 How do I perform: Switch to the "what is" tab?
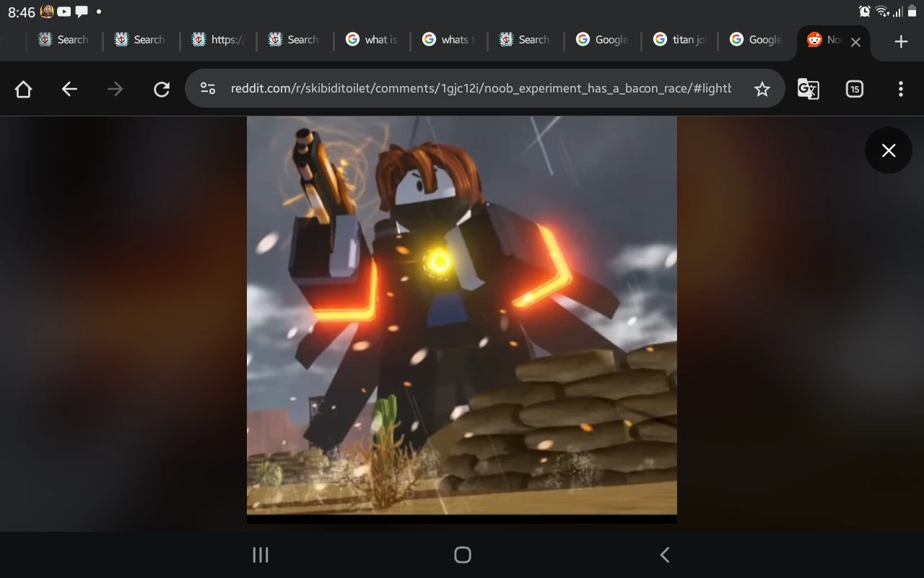click(372, 40)
